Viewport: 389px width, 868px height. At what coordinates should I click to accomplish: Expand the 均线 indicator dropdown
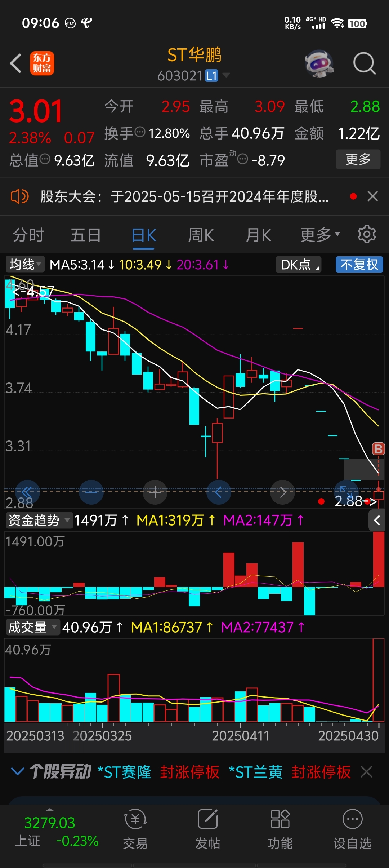(25, 264)
